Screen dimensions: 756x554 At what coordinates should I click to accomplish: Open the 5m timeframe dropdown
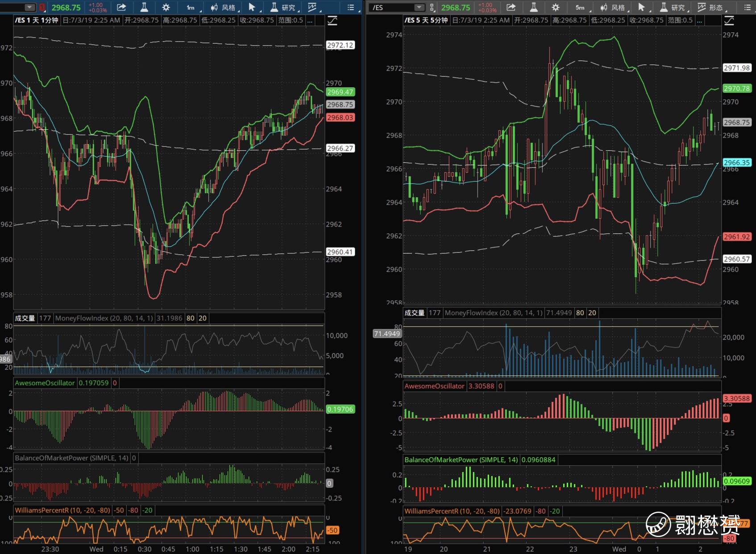coord(581,7)
